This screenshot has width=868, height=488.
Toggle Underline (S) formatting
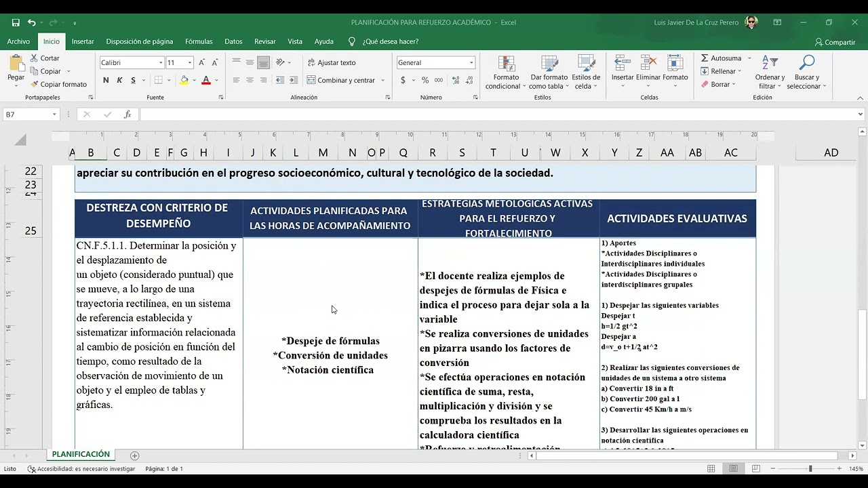coord(133,80)
